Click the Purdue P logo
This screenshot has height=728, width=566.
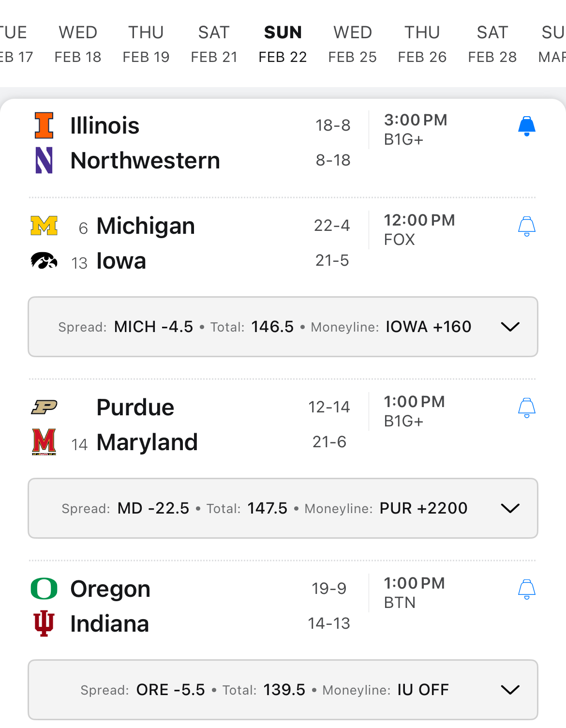pyautogui.click(x=44, y=407)
